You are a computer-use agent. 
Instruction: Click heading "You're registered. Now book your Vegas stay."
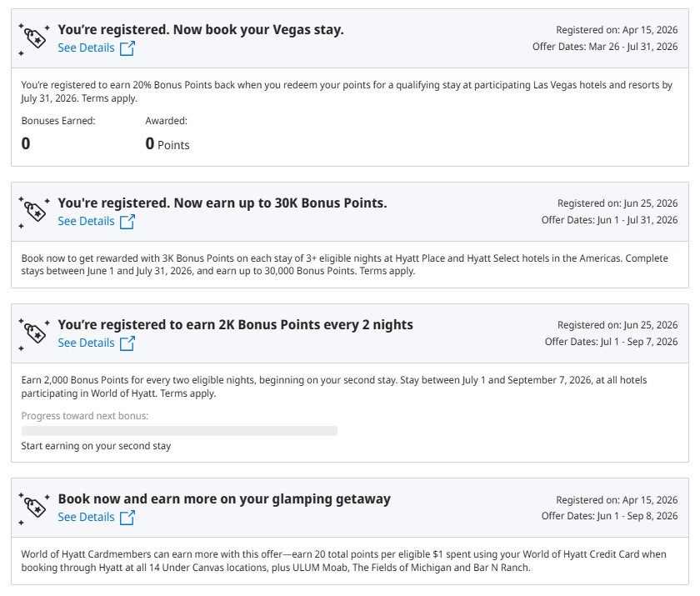point(201,29)
